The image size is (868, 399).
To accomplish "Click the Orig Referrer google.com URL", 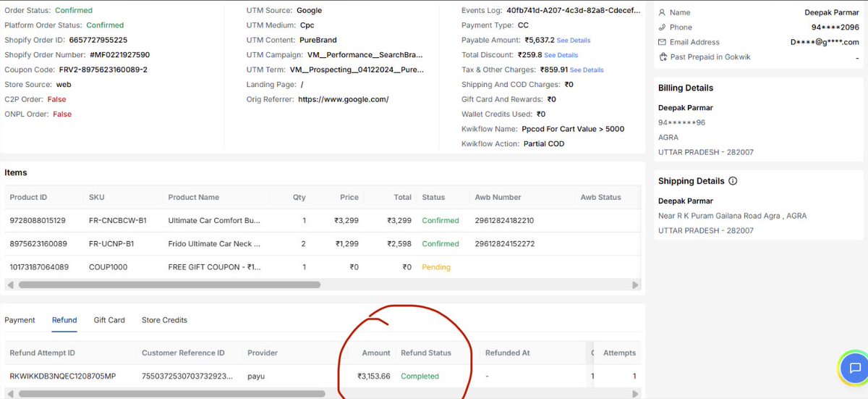I will 344,100.
